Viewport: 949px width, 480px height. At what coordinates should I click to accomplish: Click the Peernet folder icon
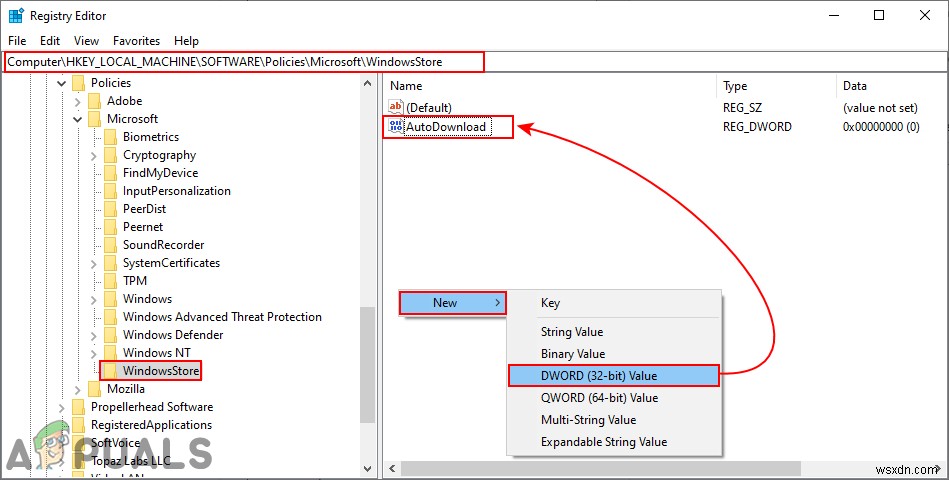point(110,226)
